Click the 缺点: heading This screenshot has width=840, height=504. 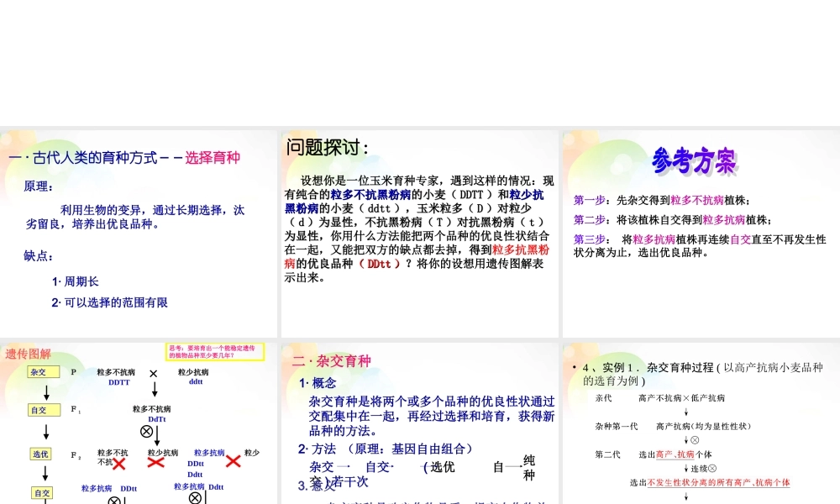[39, 256]
